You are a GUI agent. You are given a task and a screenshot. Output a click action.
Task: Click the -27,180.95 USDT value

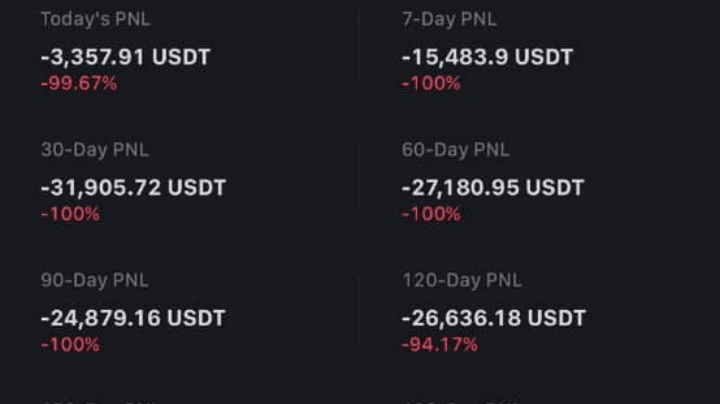pyautogui.click(x=493, y=187)
